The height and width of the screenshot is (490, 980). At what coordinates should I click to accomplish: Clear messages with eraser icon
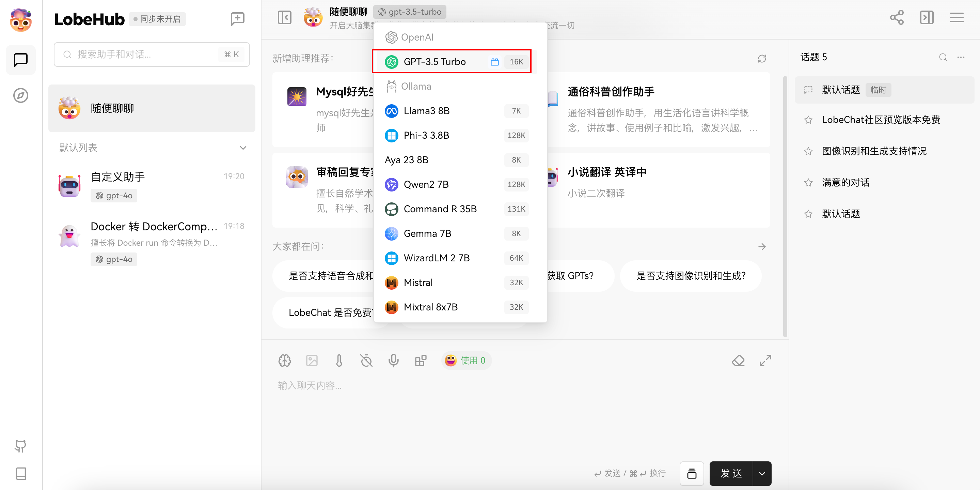738,360
